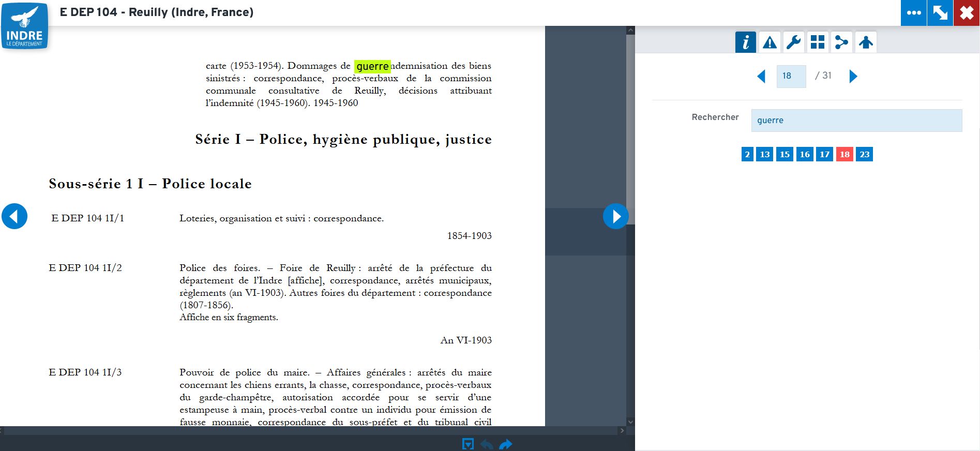Click the Rechercher search field containing guerre
The width and height of the screenshot is (980, 451).
(x=856, y=121)
